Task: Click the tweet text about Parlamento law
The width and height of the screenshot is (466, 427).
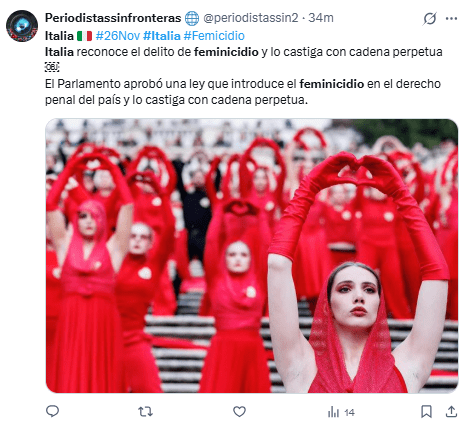Action: coord(243,92)
